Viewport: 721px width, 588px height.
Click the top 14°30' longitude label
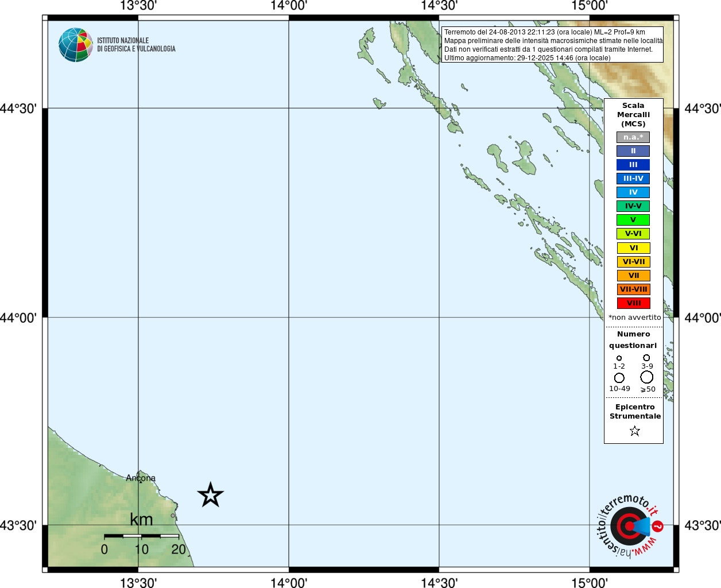(x=439, y=6)
